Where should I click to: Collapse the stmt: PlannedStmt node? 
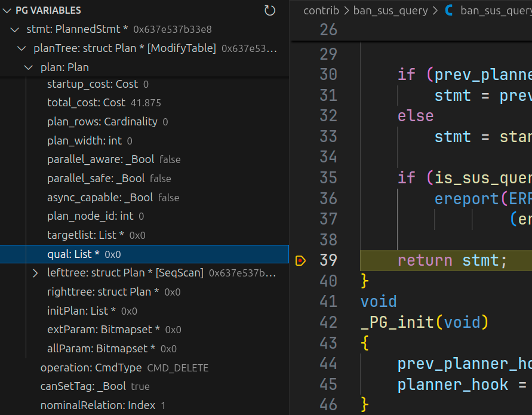(15, 29)
